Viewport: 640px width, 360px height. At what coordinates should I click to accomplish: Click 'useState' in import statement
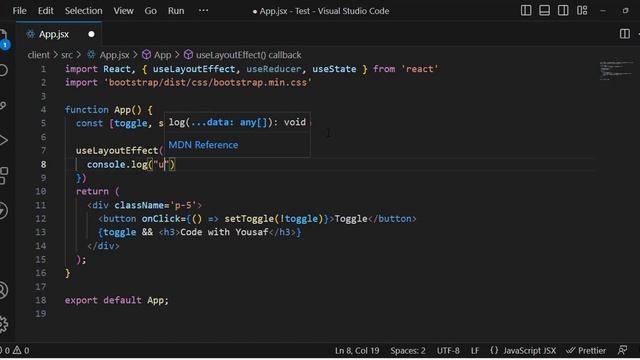334,69
